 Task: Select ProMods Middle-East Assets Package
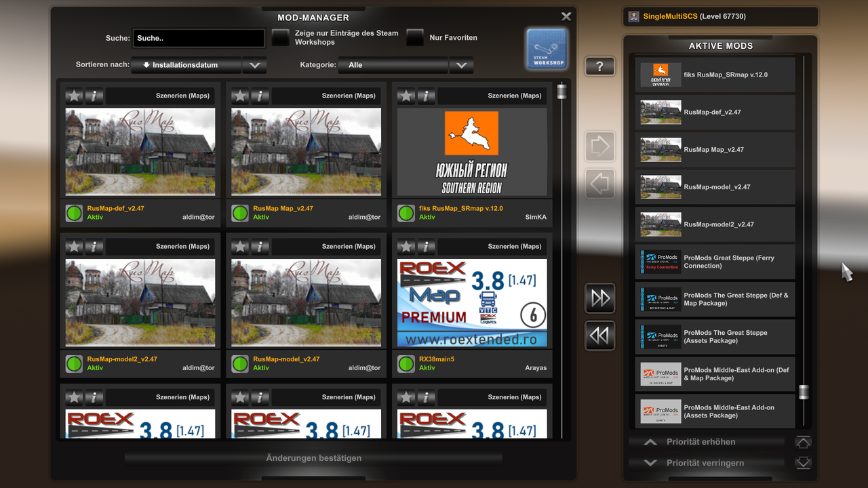pos(715,411)
